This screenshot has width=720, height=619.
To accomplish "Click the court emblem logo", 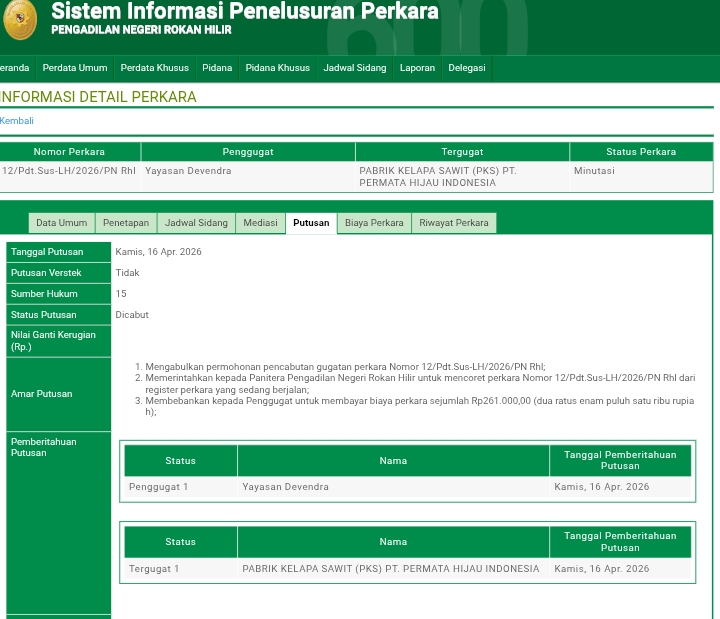I will tap(18, 19).
